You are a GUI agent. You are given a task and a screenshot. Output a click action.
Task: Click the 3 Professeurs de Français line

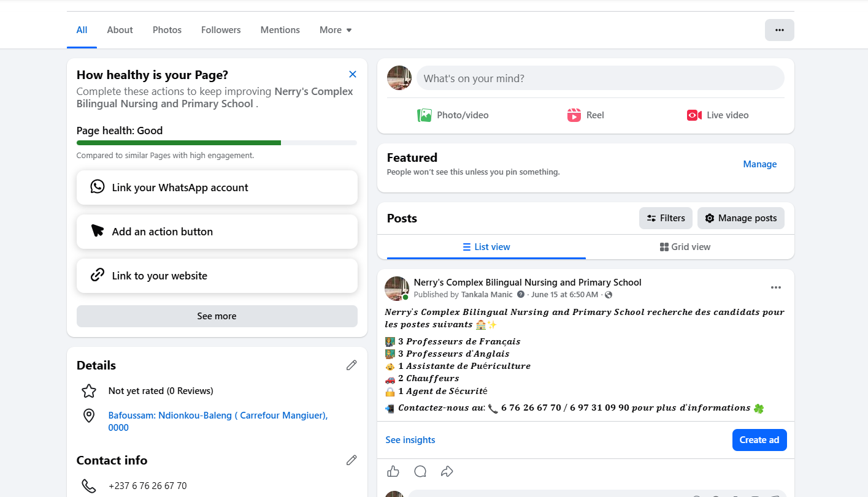(453, 341)
